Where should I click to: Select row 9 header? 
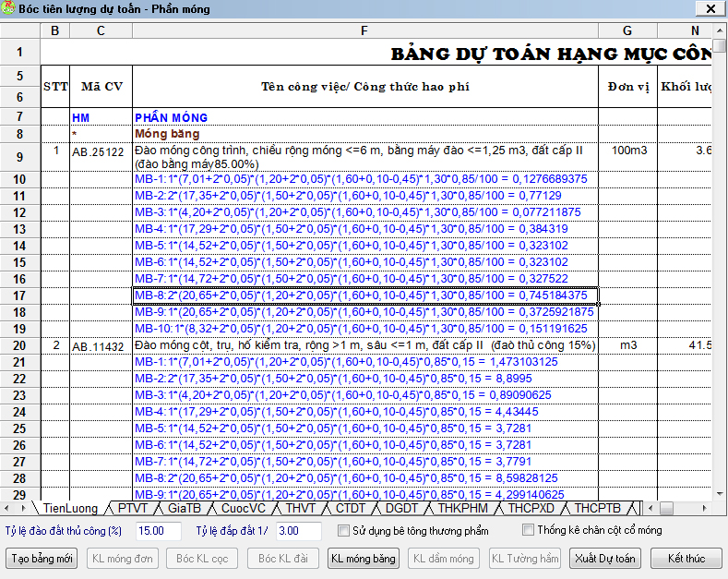click(x=19, y=157)
